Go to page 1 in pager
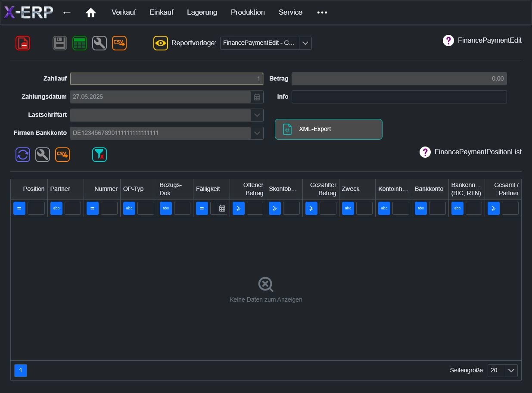The image size is (532, 393). click(21, 371)
